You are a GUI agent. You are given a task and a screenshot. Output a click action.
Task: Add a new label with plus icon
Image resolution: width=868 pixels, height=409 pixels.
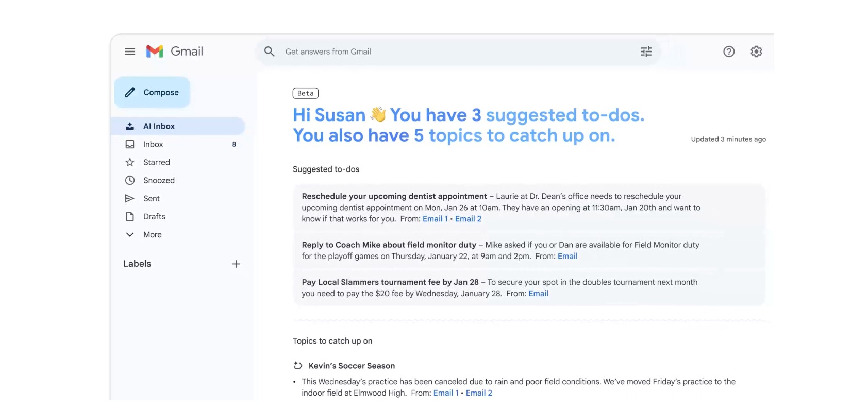pyautogui.click(x=236, y=264)
